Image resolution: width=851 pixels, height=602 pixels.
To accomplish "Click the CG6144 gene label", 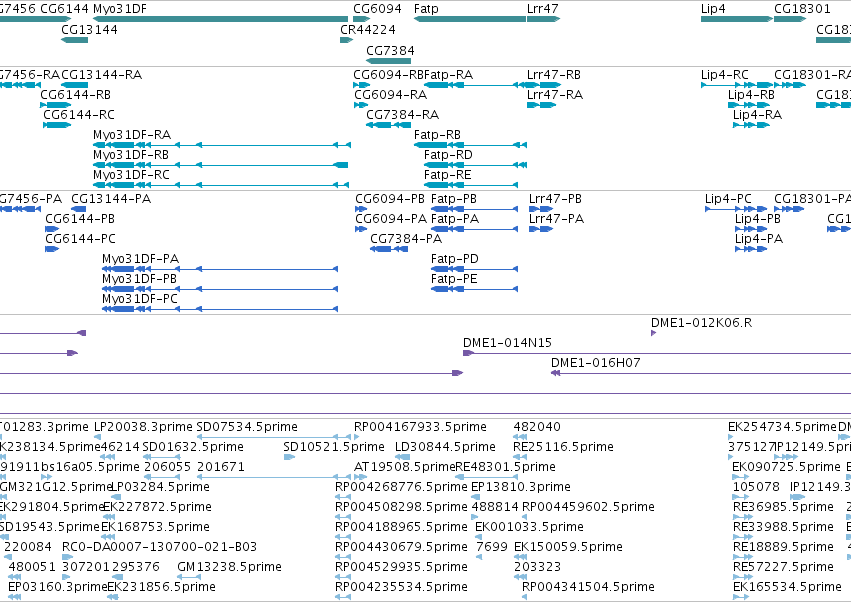I will coord(64,9).
